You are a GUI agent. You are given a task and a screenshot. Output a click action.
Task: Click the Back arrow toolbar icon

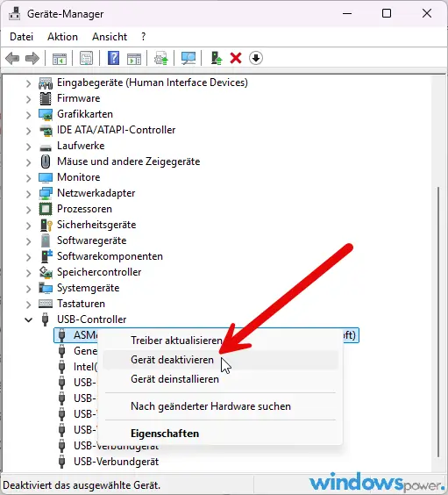pyautogui.click(x=12, y=59)
